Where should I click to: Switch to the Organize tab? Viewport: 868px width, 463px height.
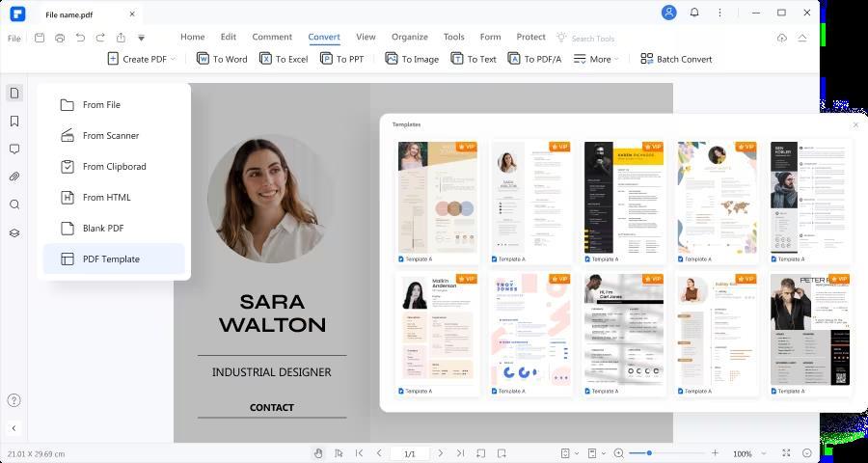[409, 37]
